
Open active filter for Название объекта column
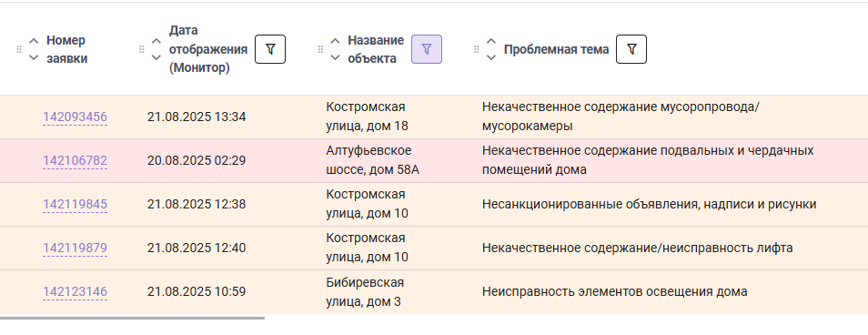(x=426, y=49)
